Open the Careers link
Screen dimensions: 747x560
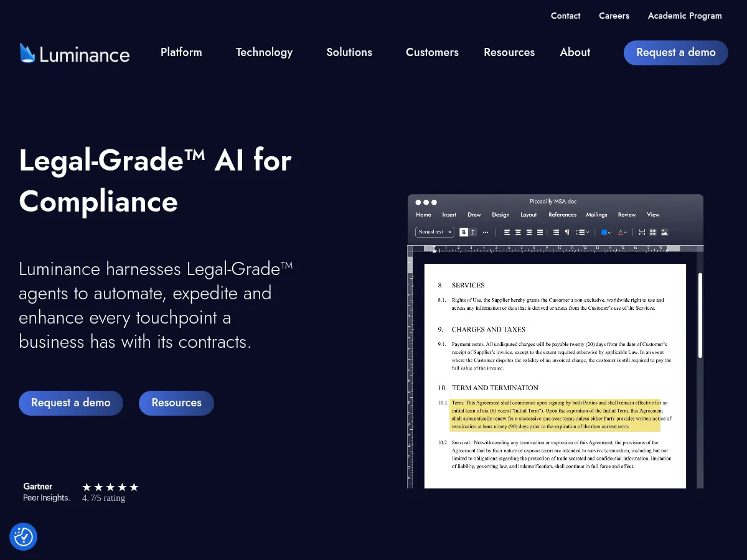click(x=614, y=16)
